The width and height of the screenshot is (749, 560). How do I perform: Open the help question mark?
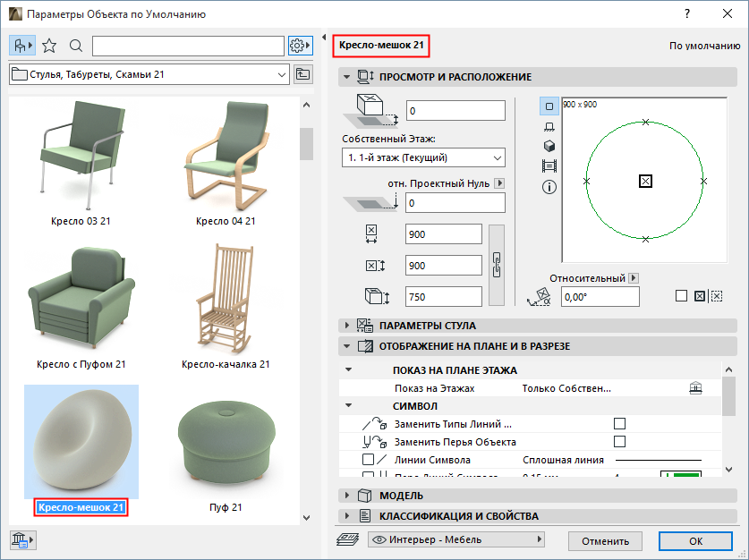(x=687, y=13)
